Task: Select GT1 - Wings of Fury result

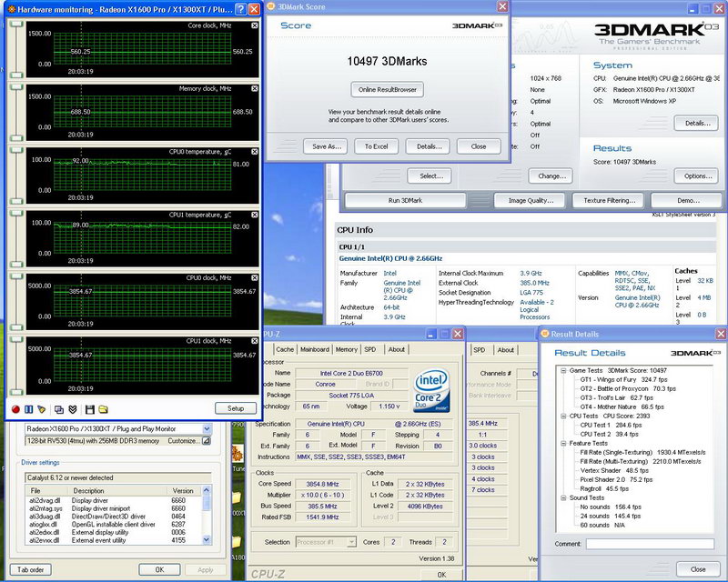Action: 623,379
